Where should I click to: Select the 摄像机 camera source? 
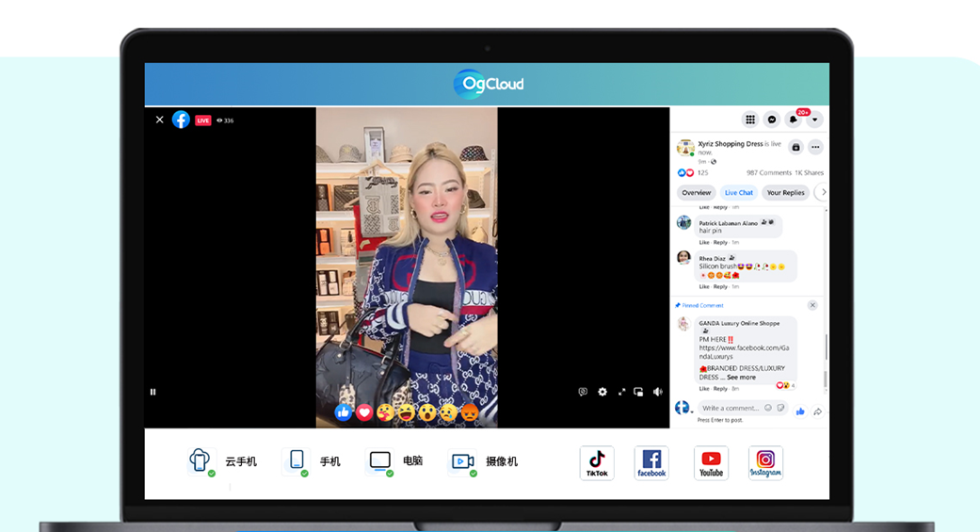(484, 462)
